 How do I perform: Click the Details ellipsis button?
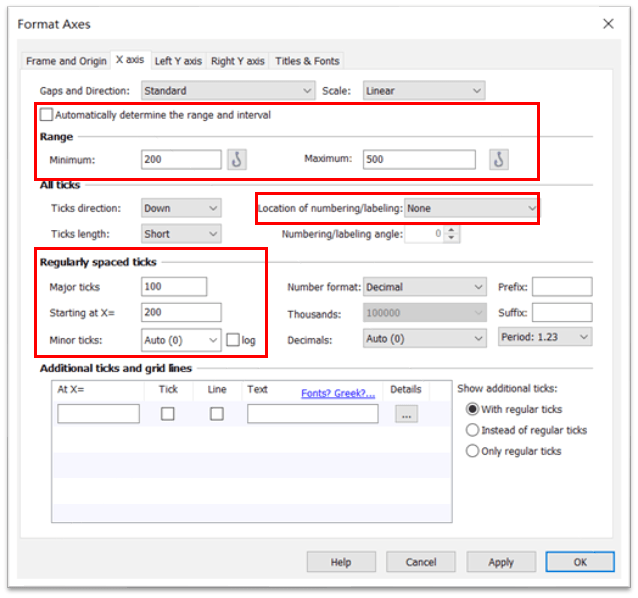pyautogui.click(x=406, y=414)
